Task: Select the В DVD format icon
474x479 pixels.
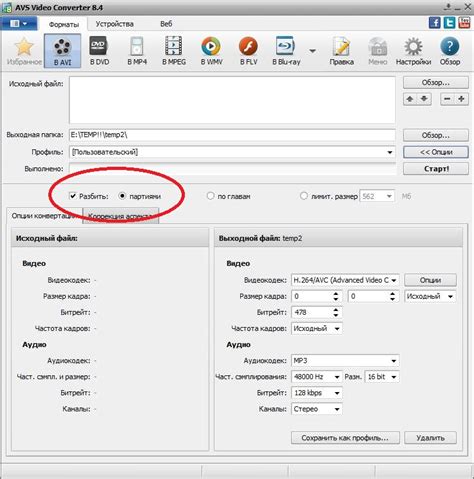Action: [x=99, y=51]
